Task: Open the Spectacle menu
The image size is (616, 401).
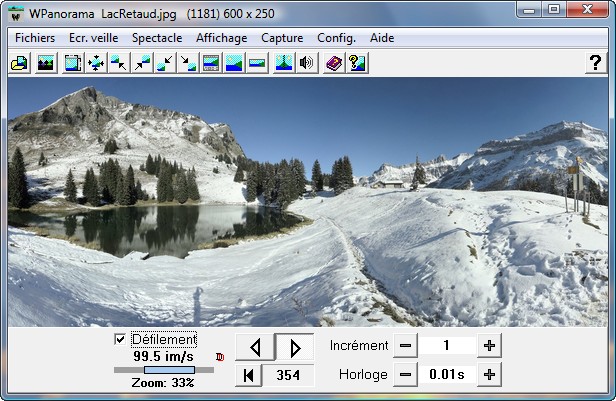Action: coord(157,38)
